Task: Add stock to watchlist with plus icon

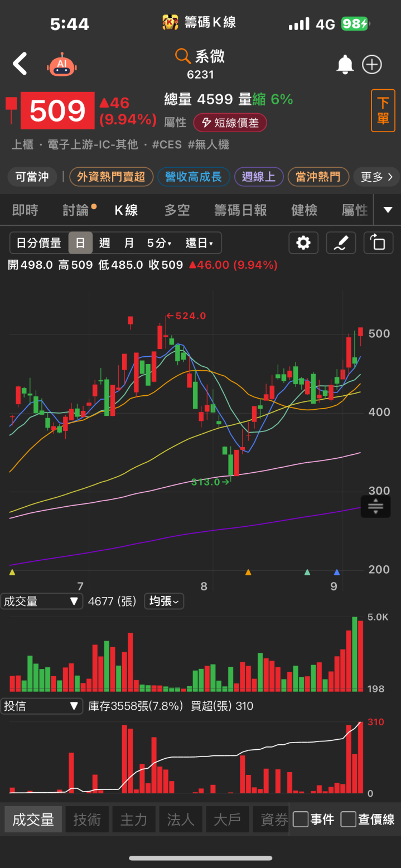Action: coord(372,65)
